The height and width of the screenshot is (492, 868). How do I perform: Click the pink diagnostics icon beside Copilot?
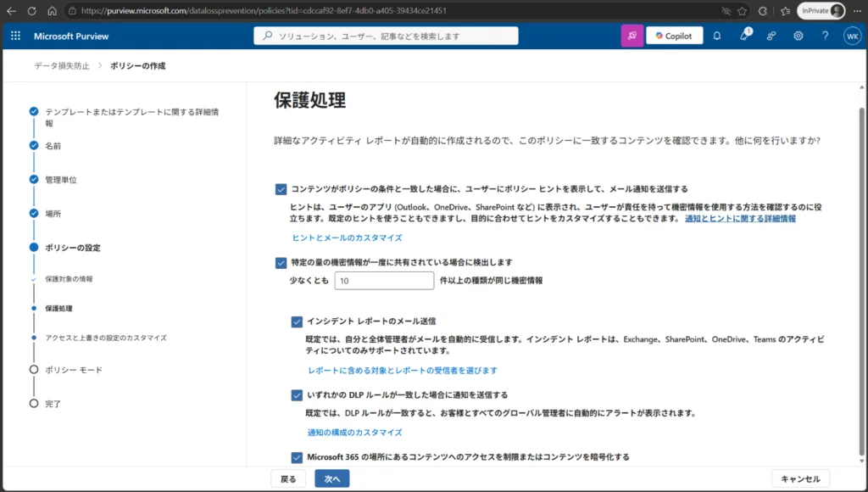pyautogui.click(x=632, y=36)
